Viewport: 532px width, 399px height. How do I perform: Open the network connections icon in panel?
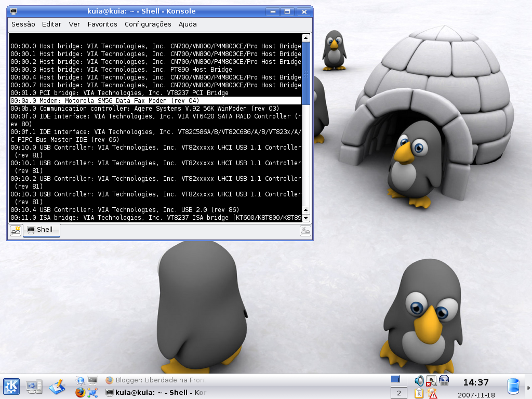point(92,393)
